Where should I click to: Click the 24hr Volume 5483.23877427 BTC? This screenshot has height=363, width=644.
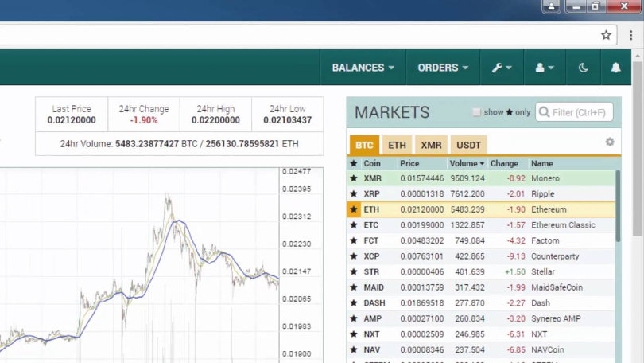(x=157, y=144)
